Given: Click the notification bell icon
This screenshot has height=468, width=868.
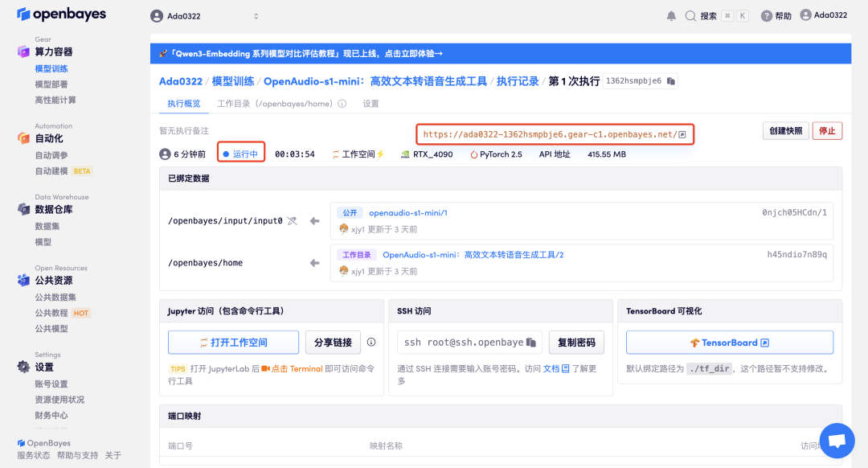Looking at the screenshot, I should (x=671, y=16).
